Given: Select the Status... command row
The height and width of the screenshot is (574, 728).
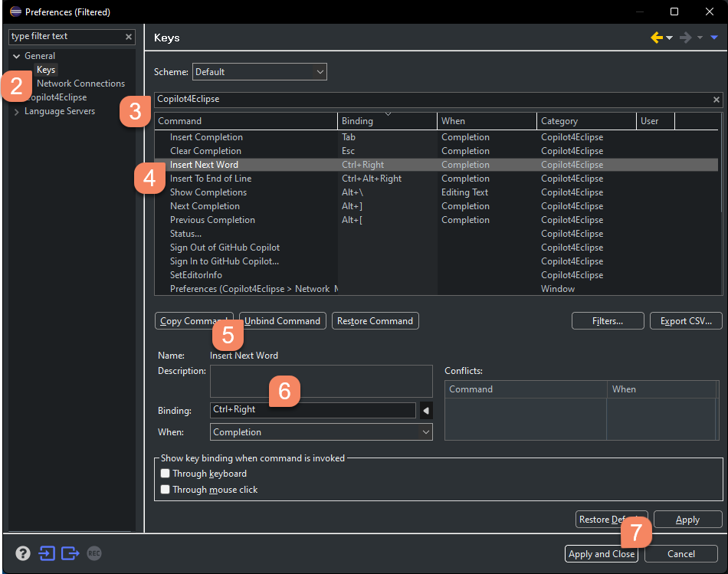Looking at the screenshot, I should click(436, 234).
